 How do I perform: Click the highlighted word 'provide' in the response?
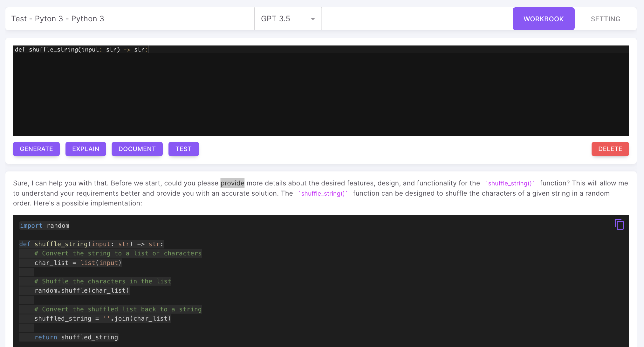232,183
